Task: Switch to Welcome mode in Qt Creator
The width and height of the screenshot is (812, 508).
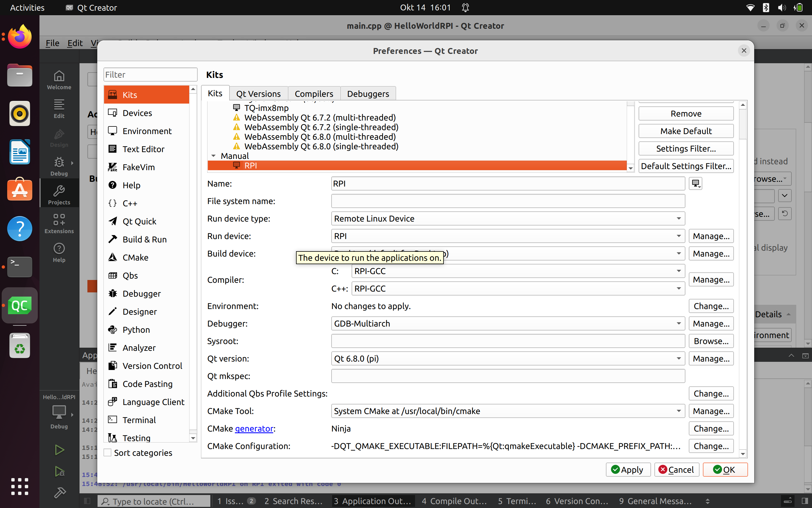Action: coord(59,80)
